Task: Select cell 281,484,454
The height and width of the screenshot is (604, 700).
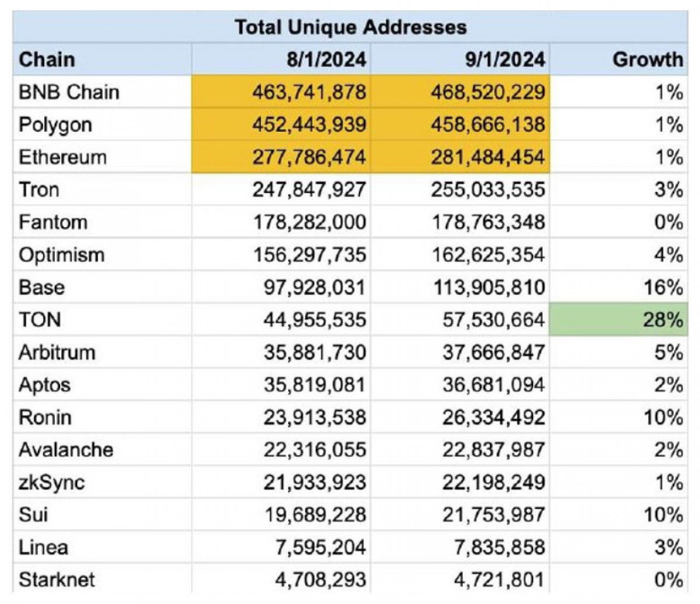Action: tap(460, 157)
